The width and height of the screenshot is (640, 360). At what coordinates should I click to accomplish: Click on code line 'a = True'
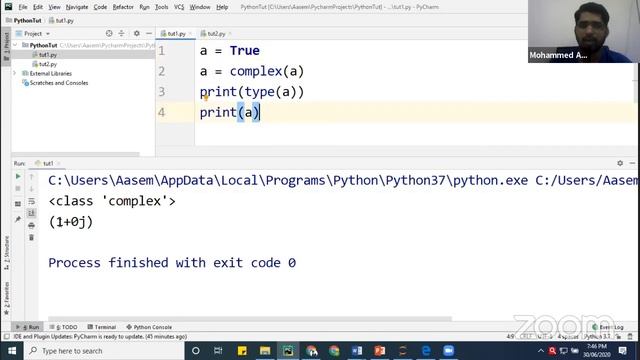coord(229,51)
